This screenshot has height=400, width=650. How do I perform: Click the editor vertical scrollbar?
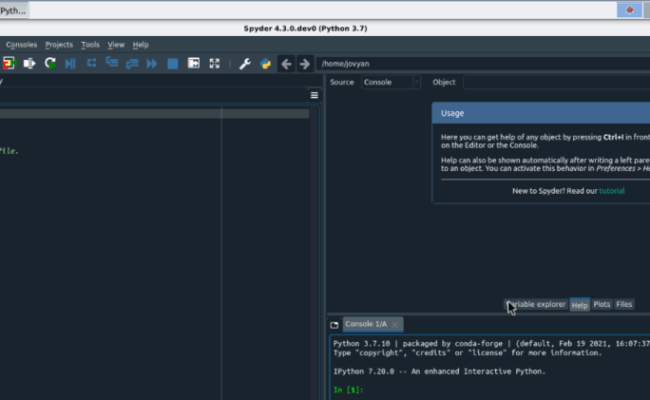click(314, 253)
